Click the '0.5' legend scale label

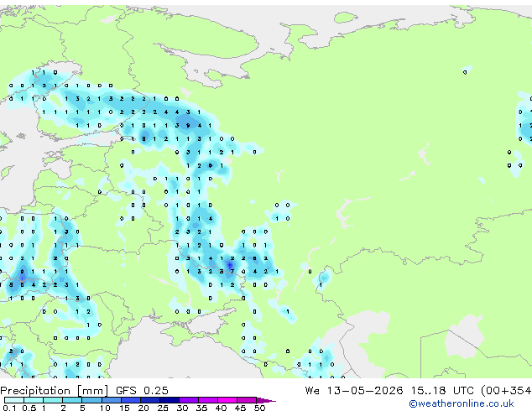pyautogui.click(x=29, y=408)
